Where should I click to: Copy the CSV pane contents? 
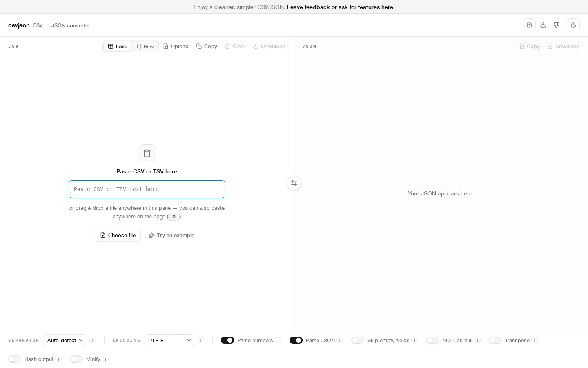pos(207,46)
